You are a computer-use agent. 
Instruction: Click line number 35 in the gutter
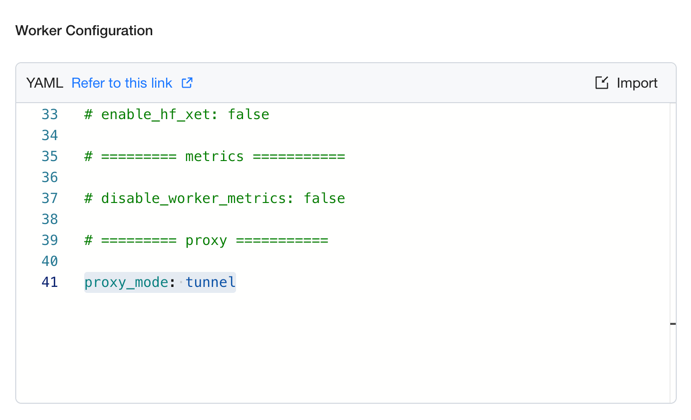click(x=50, y=156)
